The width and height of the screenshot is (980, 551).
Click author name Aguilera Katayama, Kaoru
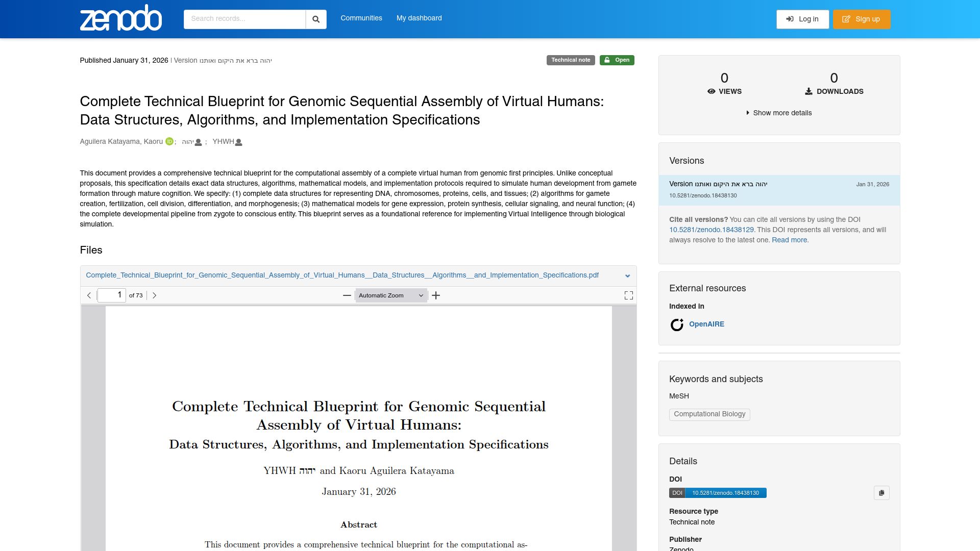pos(121,141)
